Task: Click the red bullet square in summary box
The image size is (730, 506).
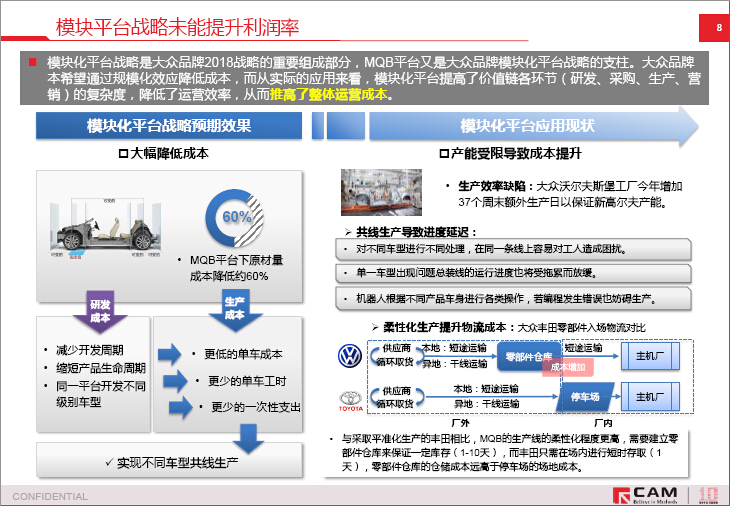Action: (x=33, y=62)
